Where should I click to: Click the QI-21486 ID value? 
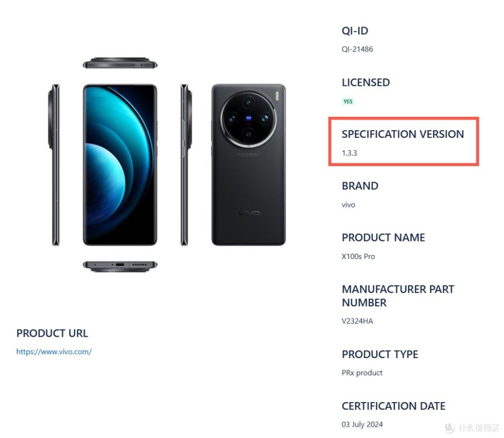357,49
